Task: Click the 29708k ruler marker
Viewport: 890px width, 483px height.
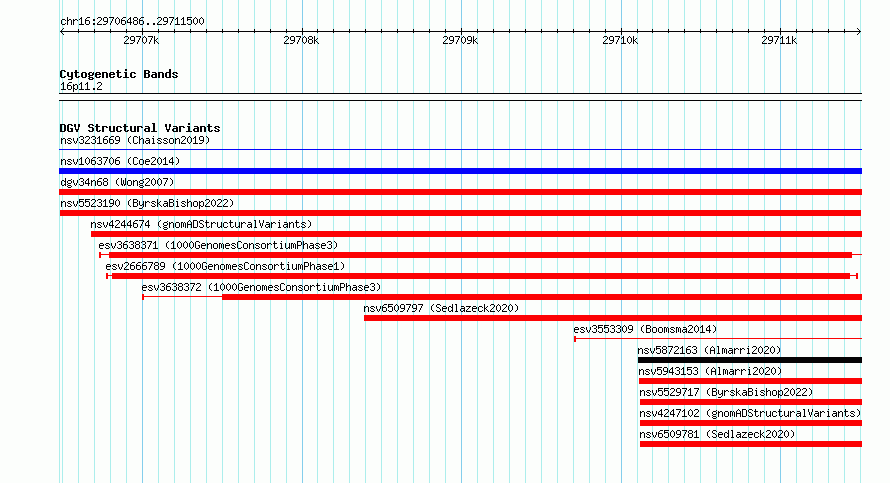Action: coord(301,40)
